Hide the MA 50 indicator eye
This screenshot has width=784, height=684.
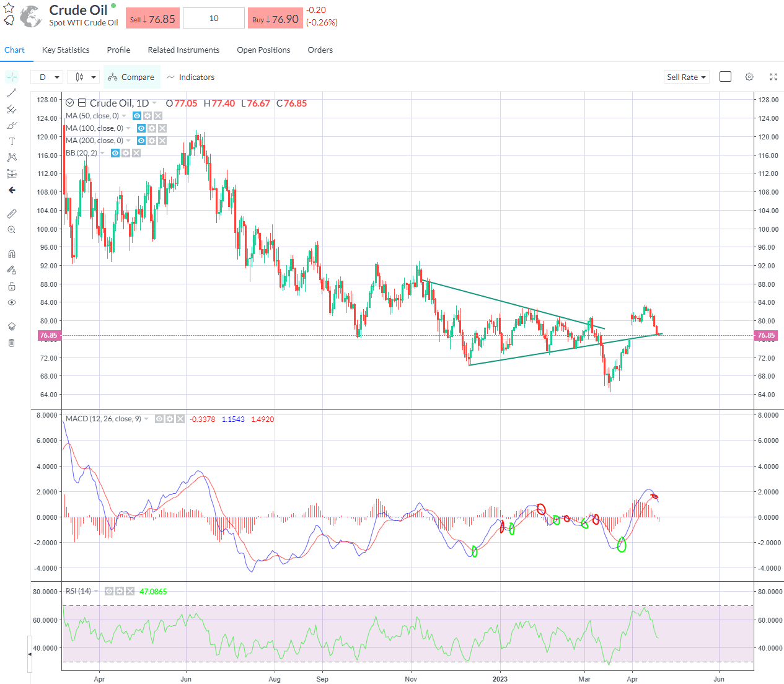pos(137,116)
